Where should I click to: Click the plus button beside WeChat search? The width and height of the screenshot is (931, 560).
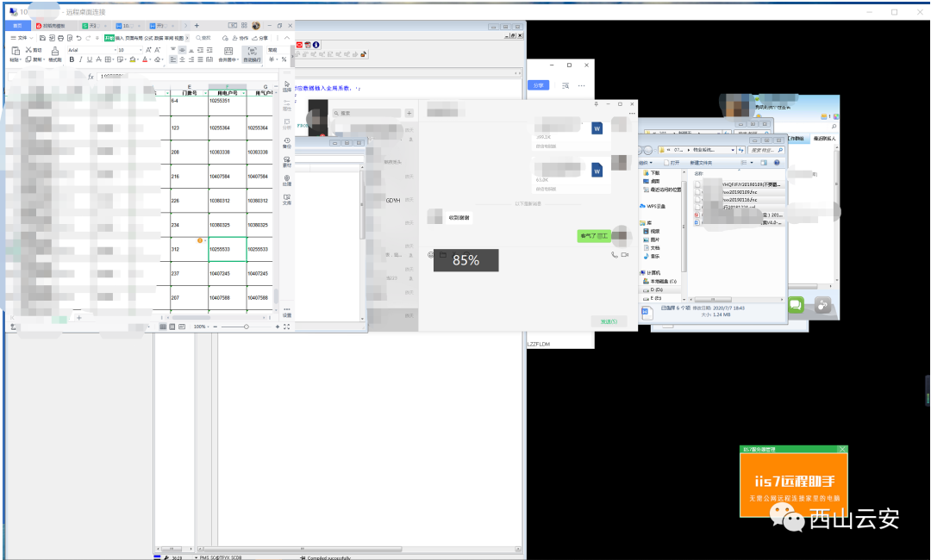click(x=409, y=113)
